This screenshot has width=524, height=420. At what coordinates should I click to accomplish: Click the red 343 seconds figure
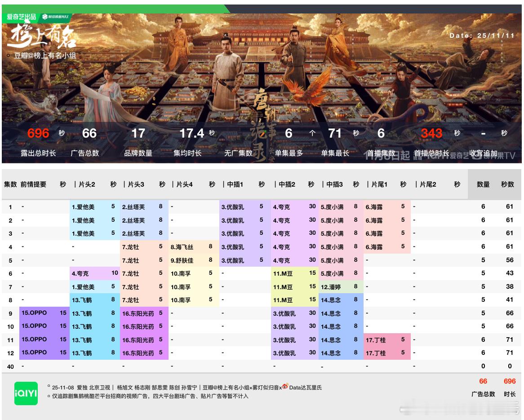click(431, 134)
